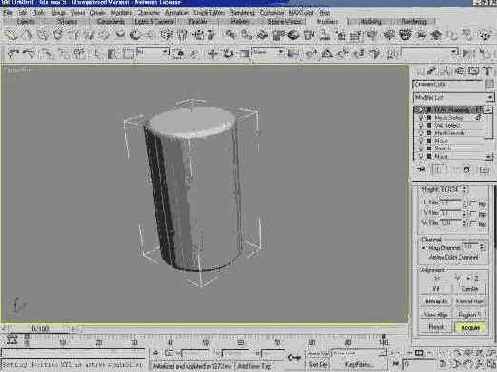
Task: Switch to the Compounds tab panel
Action: 111,22
